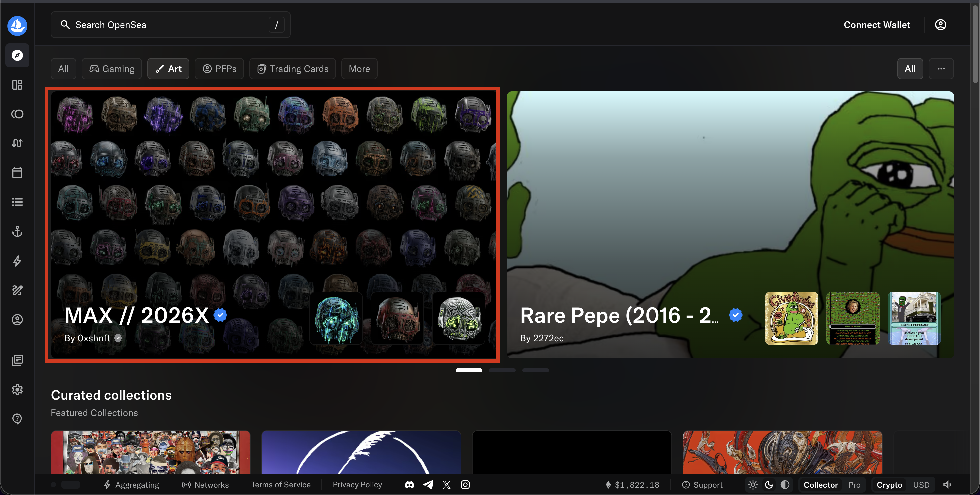Go to second carousel slide indicator

pyautogui.click(x=502, y=370)
